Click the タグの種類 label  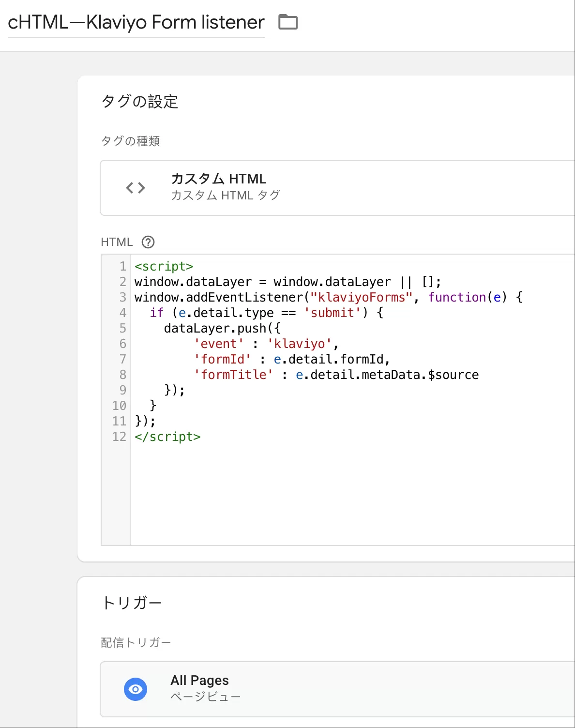pyautogui.click(x=130, y=141)
